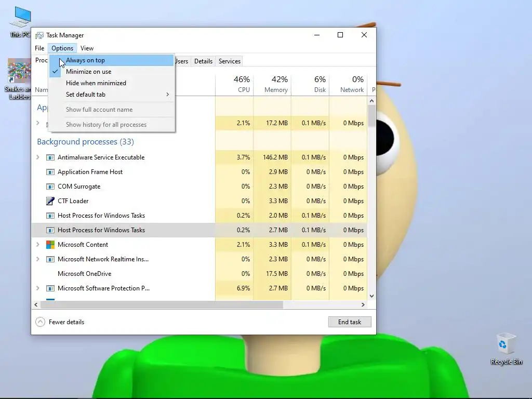Sort by Memory column header
This screenshot has width=532, height=399.
click(272, 84)
